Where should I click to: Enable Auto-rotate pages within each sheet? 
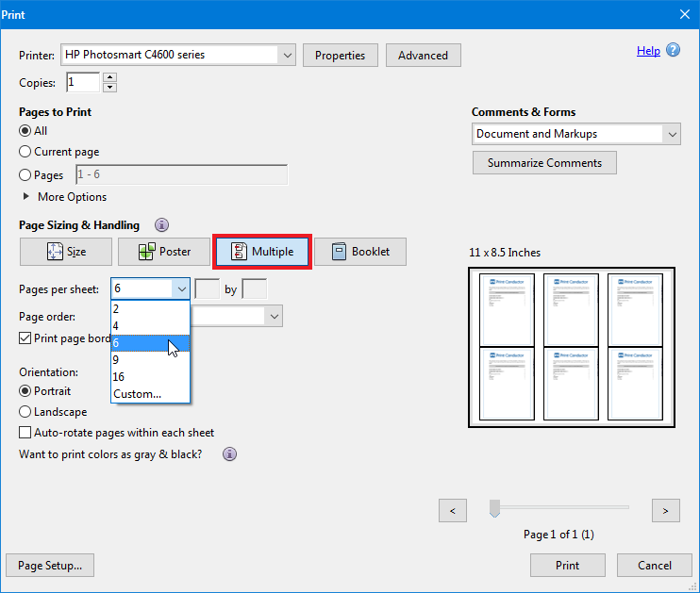coord(25,433)
